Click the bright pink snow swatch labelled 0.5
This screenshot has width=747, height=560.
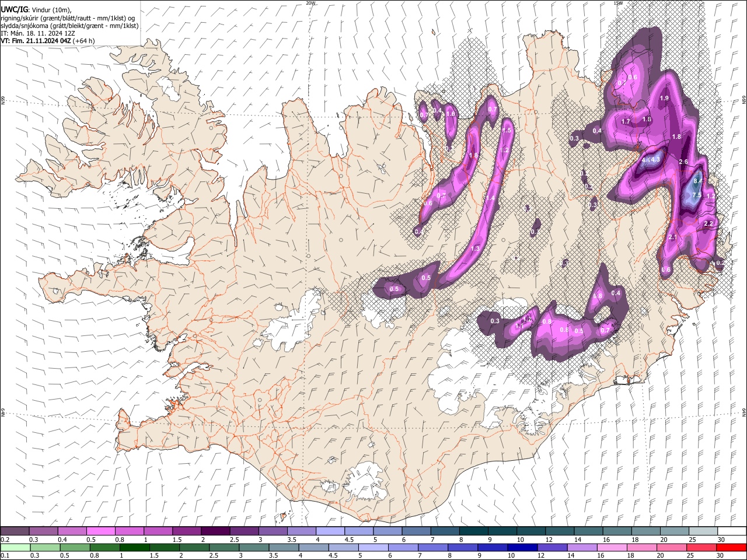point(100,531)
